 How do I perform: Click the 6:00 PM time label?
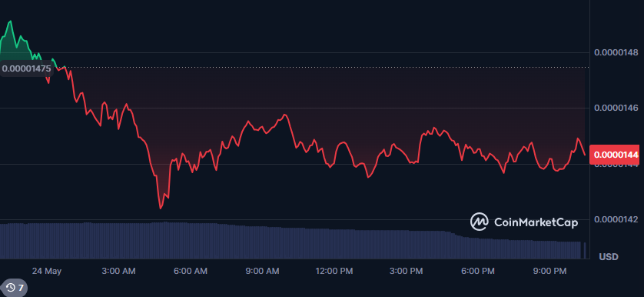pyautogui.click(x=478, y=271)
